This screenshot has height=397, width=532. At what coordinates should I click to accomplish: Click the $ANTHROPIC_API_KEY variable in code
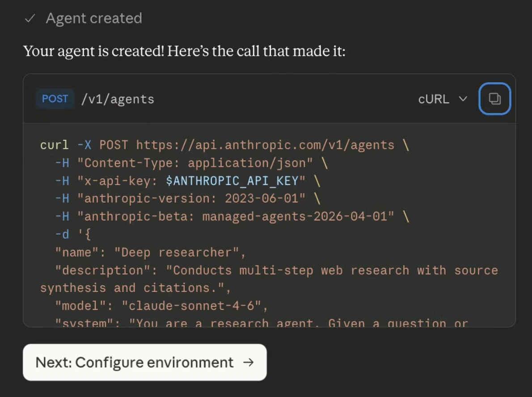(232, 181)
